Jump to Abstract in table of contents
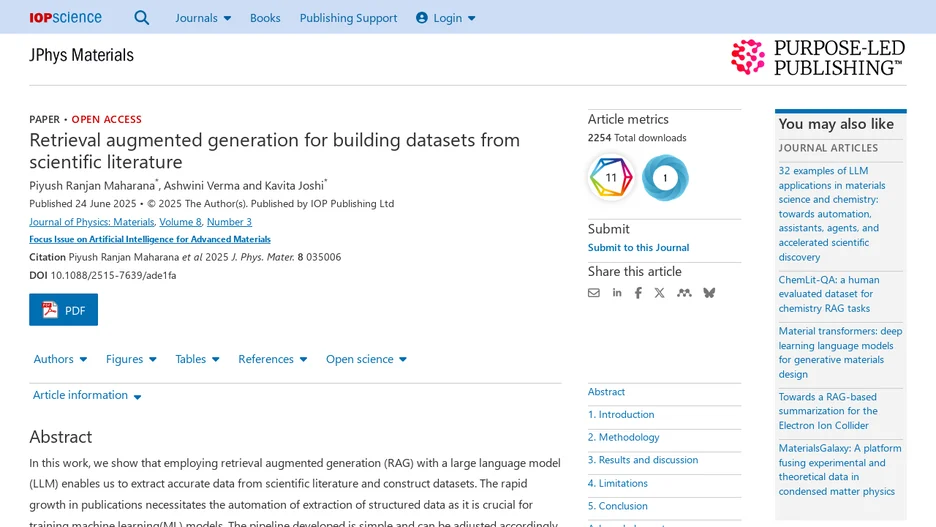The image size is (936, 527). pyautogui.click(x=606, y=392)
